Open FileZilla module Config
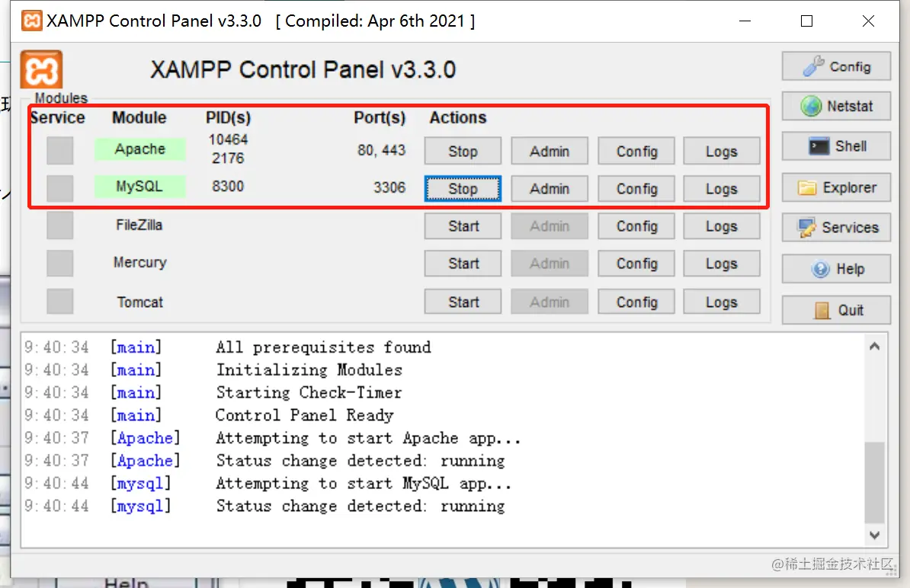The width and height of the screenshot is (910, 588). pyautogui.click(x=636, y=225)
